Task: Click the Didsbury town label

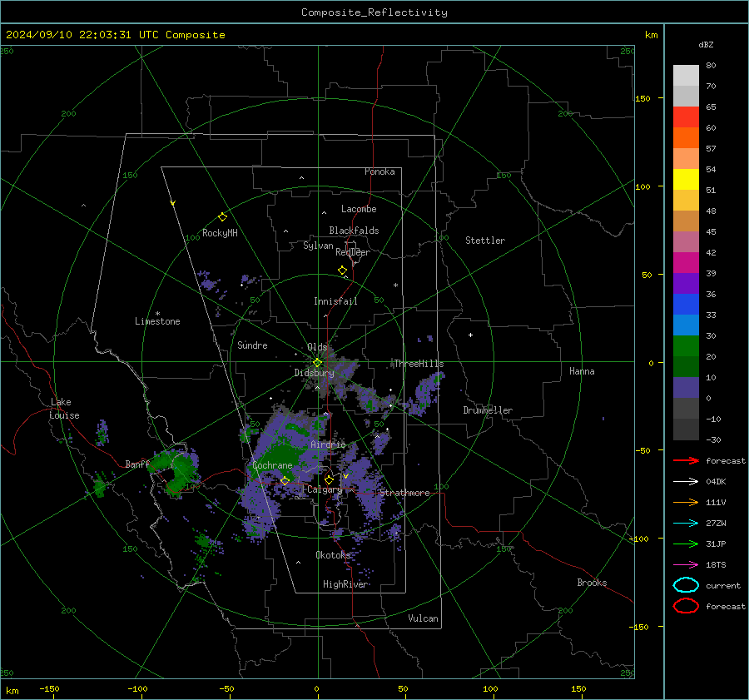Action: (314, 373)
